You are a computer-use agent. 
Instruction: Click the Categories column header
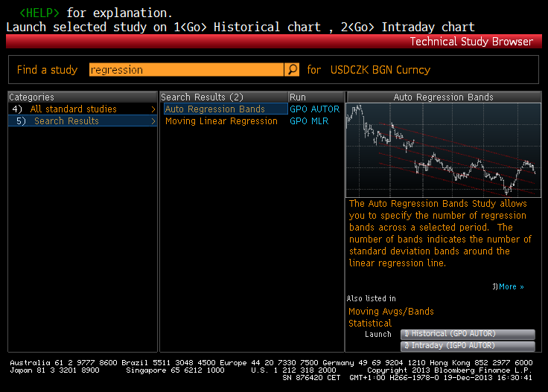83,97
